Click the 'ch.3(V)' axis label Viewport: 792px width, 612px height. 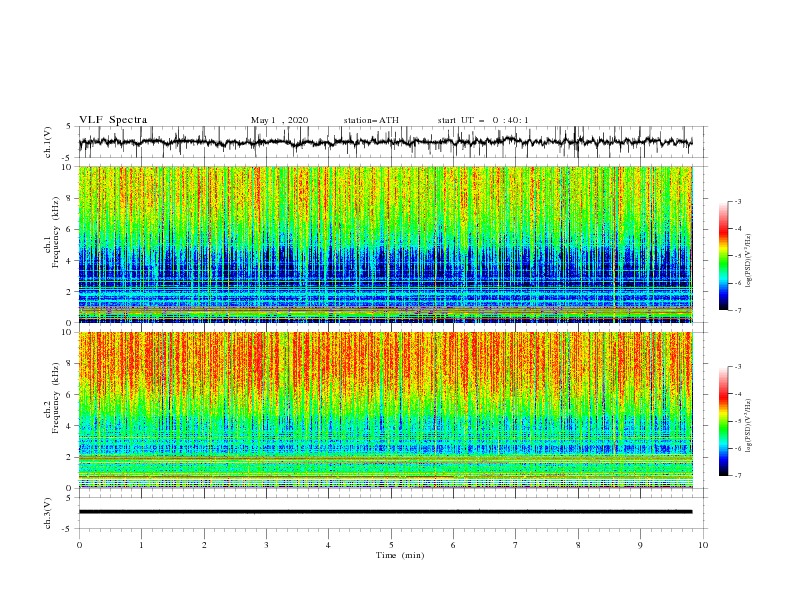click(48, 513)
